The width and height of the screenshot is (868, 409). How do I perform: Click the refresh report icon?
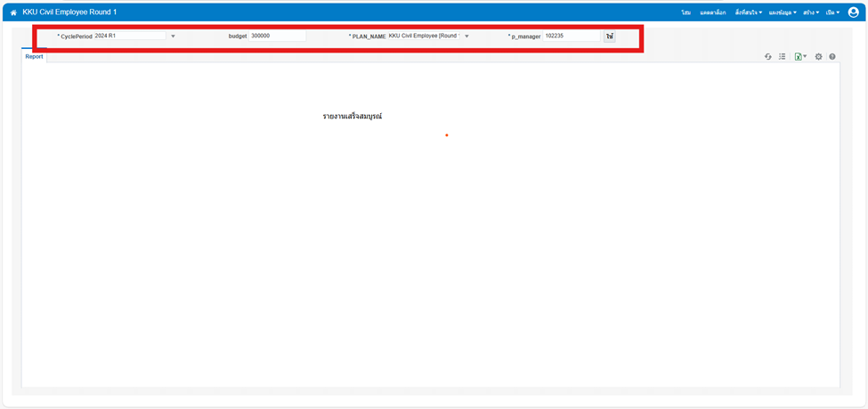click(768, 57)
